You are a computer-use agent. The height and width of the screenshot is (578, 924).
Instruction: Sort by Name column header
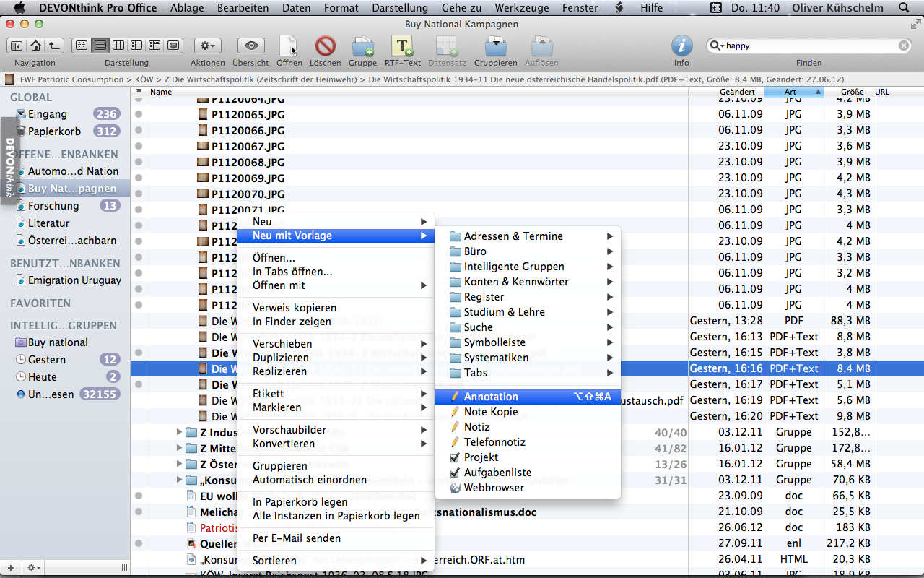tap(417, 92)
